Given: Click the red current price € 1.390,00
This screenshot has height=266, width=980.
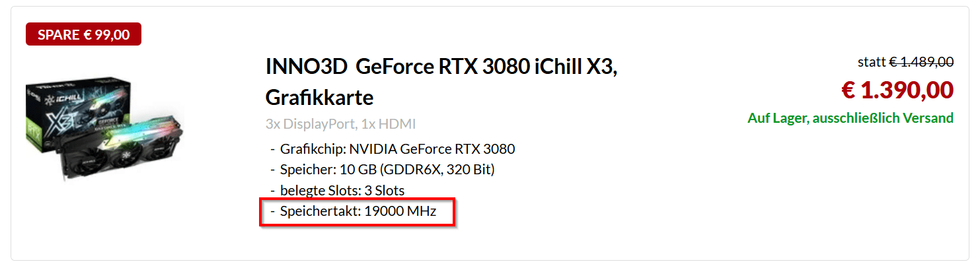Looking at the screenshot, I should click(x=897, y=90).
